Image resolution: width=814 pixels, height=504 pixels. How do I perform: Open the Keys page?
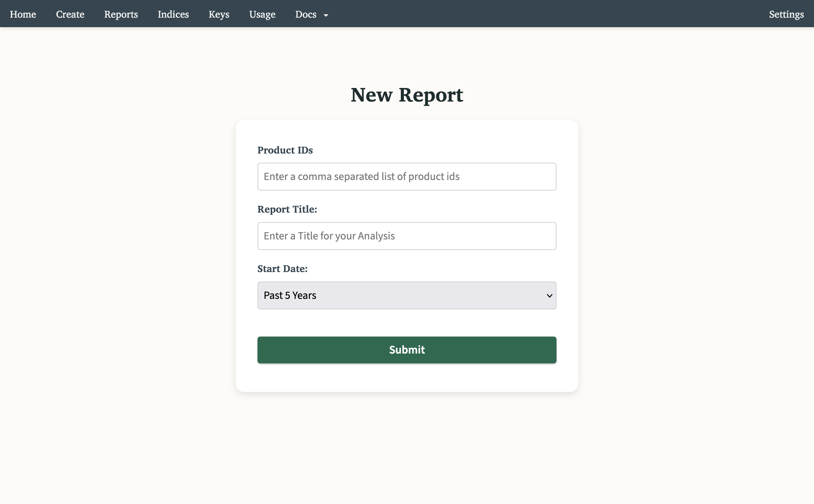219,14
